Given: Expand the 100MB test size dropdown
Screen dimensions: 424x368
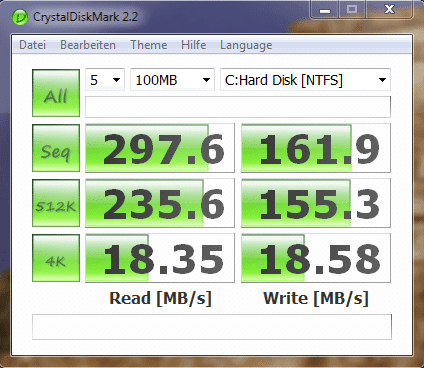Looking at the screenshot, I should tap(172, 80).
